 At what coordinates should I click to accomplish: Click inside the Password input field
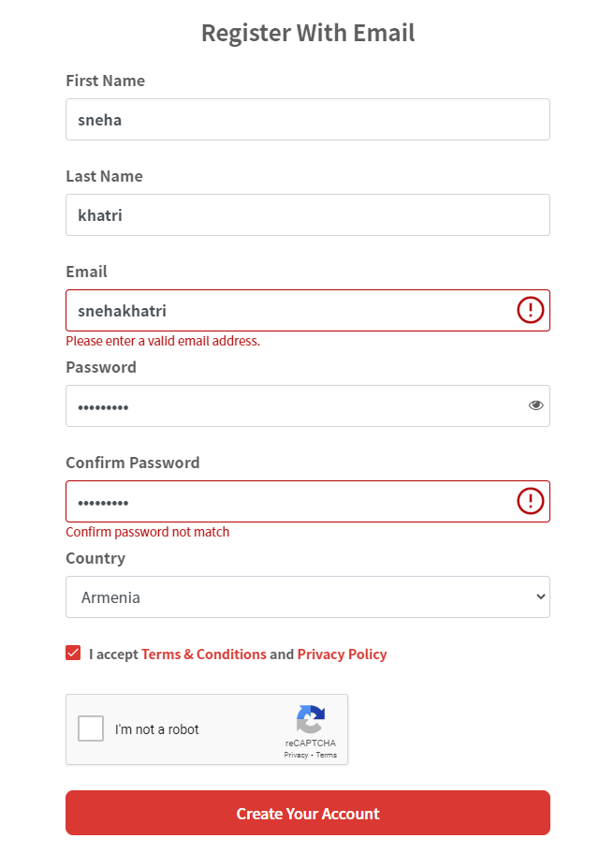pos(281,405)
